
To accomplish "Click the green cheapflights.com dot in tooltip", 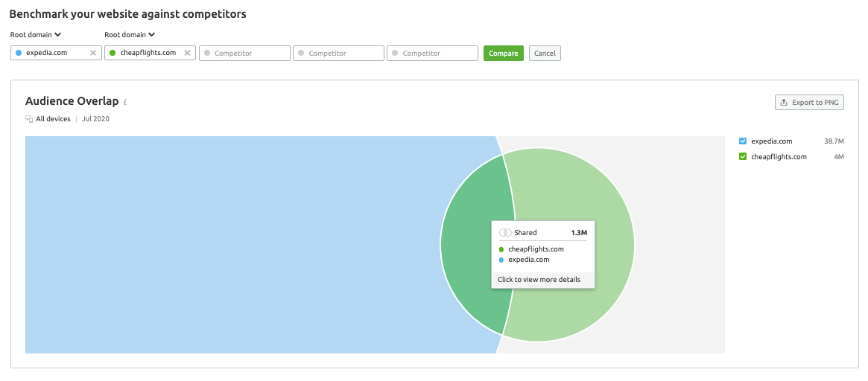I will [502, 249].
